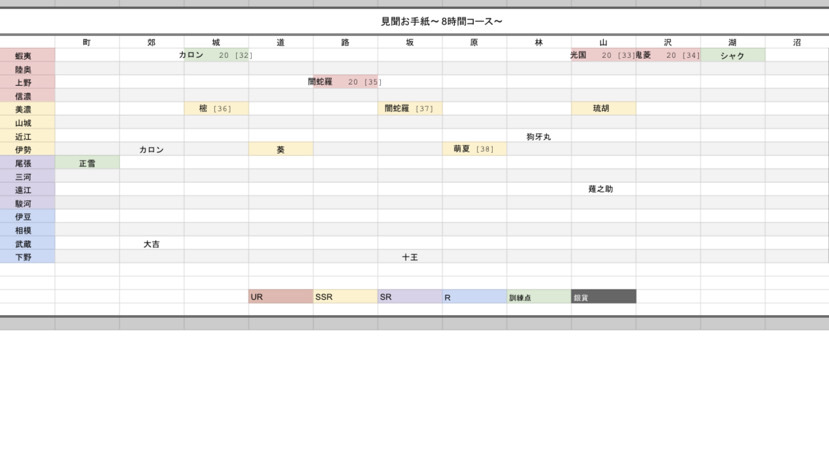Click the 椽 [36] cell
Screen dimensions: 829x466
(x=216, y=108)
